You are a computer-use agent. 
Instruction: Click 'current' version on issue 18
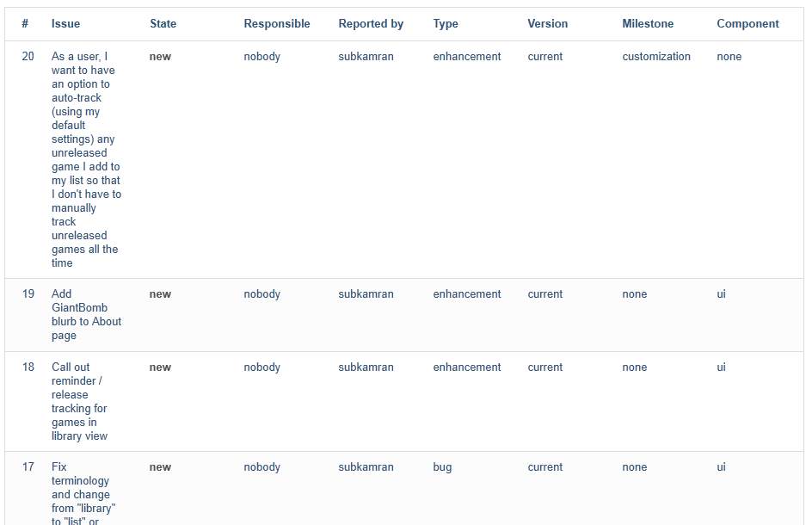pos(544,367)
